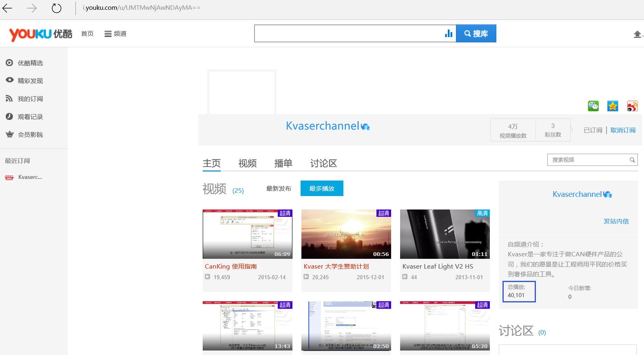644x355 pixels.
Task: Click the date 2013-11-01
Action: pos(469,277)
